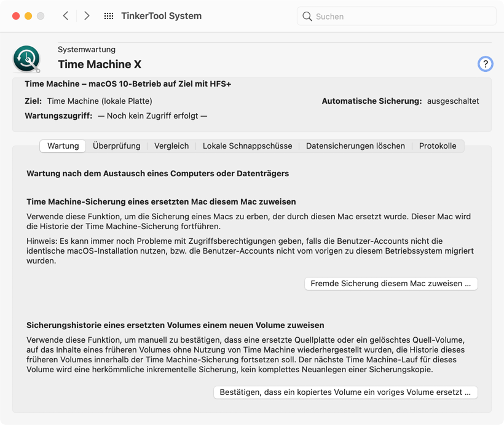Screen dimensions: 504x425
Task: Click 'Time Machine (lokale Platte)' target value
Action: coord(100,101)
